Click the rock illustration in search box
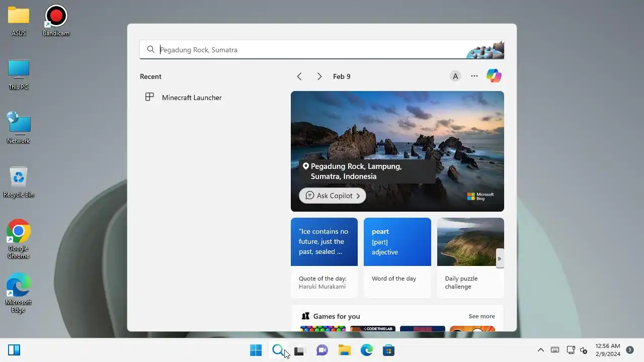This screenshot has width=644, height=362. pyautogui.click(x=485, y=50)
